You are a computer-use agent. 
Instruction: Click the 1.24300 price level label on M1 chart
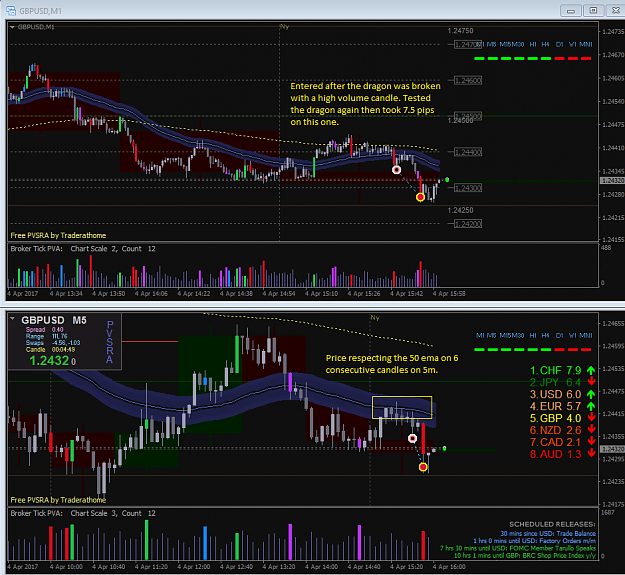pos(468,188)
